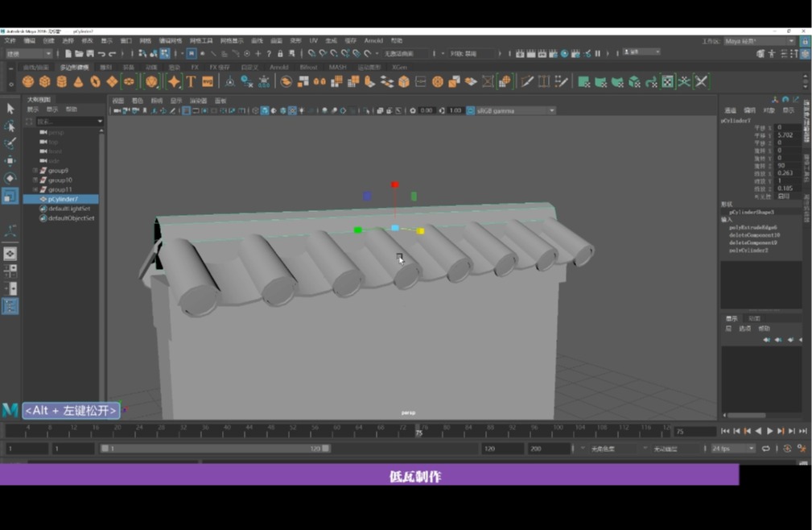The image size is (812, 530).
Task: Select the arrow Select tool
Action: (10, 109)
